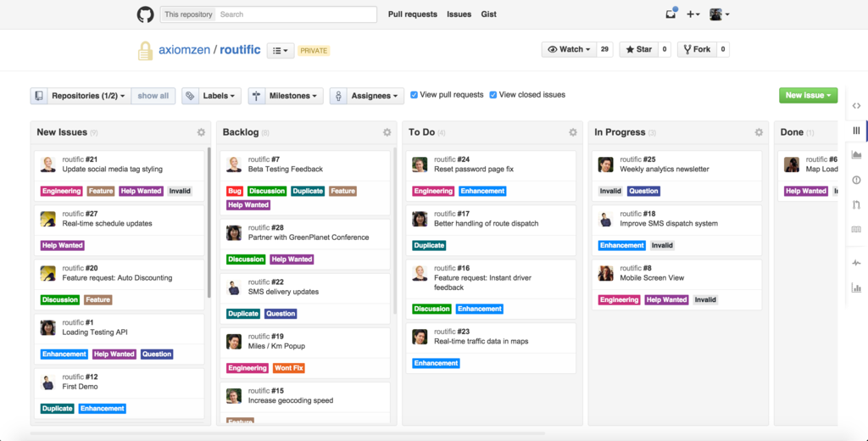Screen dimensions: 868x441
Task: Click the person icon beside Assignees
Action: pyautogui.click(x=338, y=96)
